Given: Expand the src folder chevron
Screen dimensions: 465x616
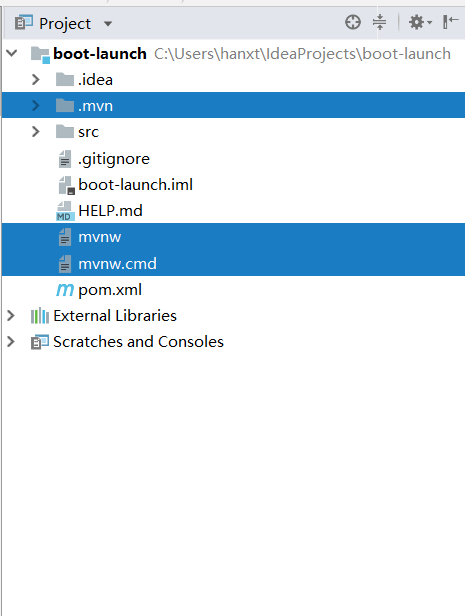Looking at the screenshot, I should pyautogui.click(x=35, y=132).
